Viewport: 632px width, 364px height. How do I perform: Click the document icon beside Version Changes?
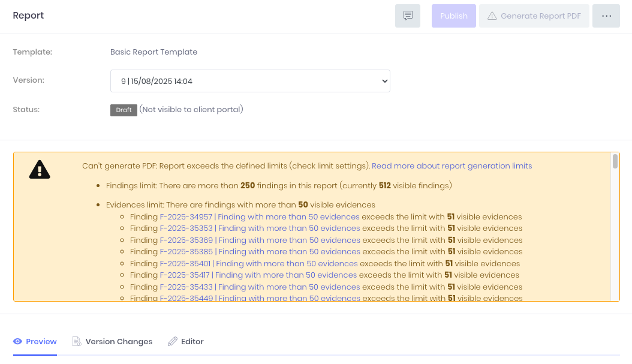[x=77, y=341]
